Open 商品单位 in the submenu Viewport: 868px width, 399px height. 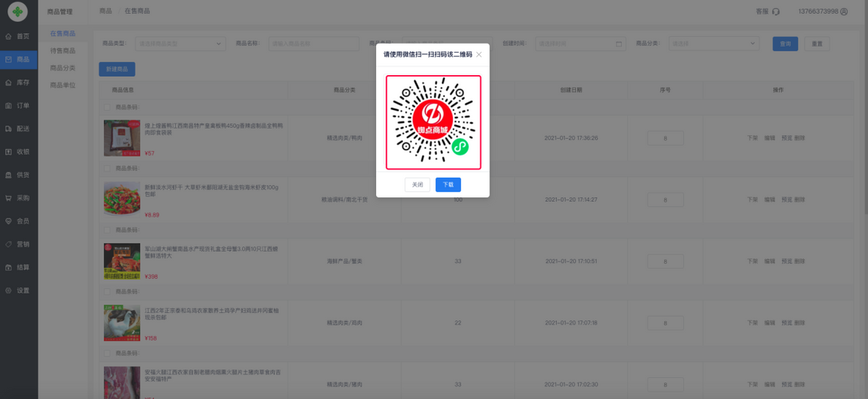click(62, 85)
